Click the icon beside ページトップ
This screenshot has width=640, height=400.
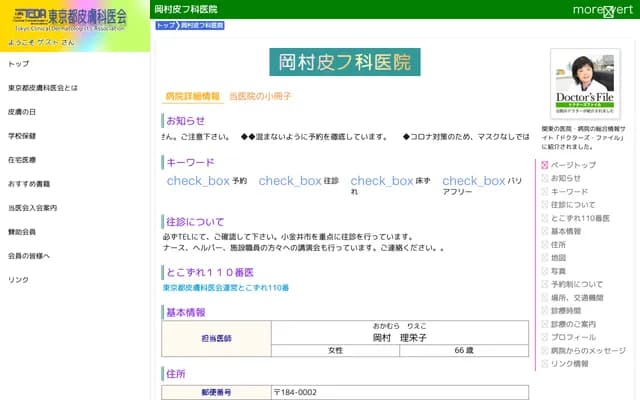pos(544,165)
